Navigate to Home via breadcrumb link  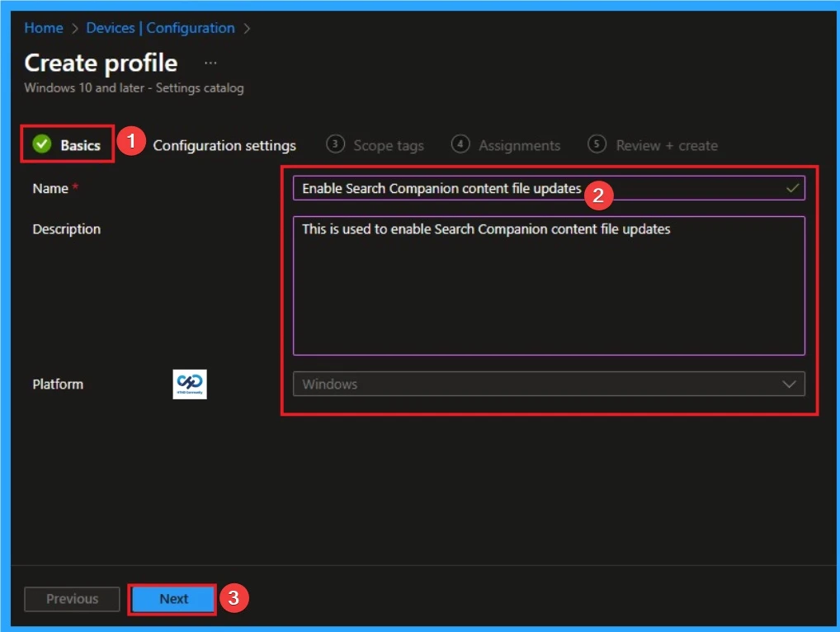tap(44, 27)
